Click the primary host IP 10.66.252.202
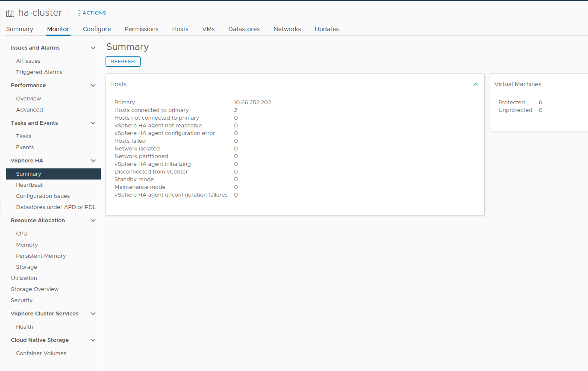The width and height of the screenshot is (588, 371). tap(252, 103)
